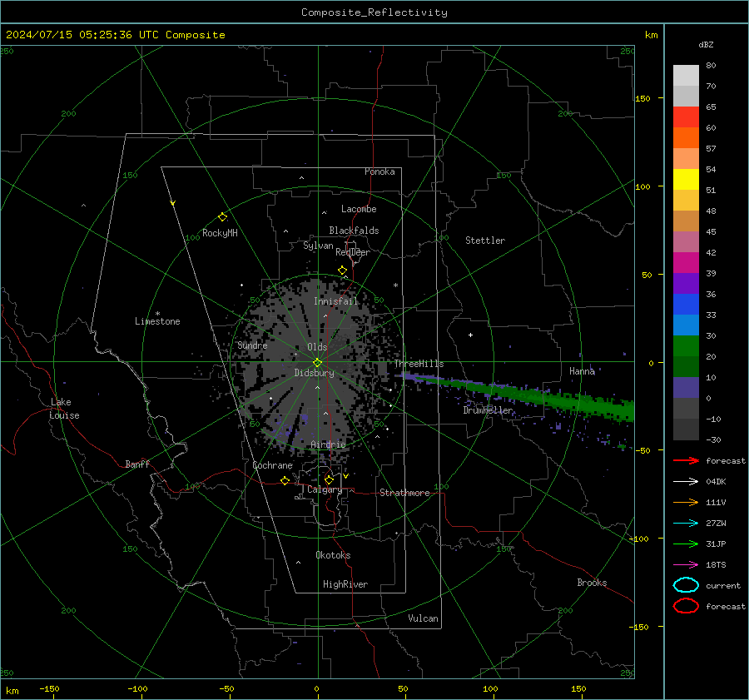Click the Lake Louise label
The height and width of the screenshot is (700, 749).
[64, 409]
